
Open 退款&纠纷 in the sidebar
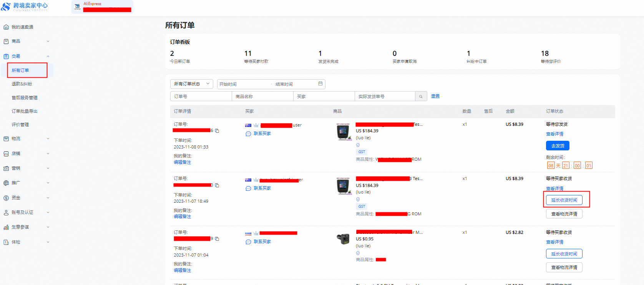tap(22, 84)
